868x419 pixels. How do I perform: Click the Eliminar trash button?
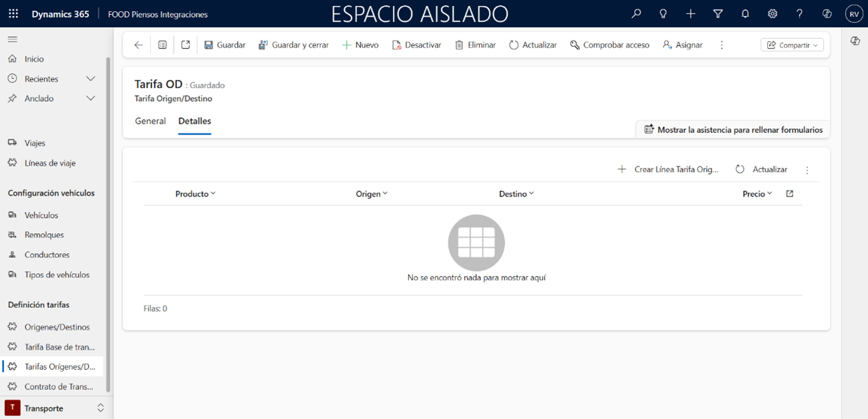(475, 45)
